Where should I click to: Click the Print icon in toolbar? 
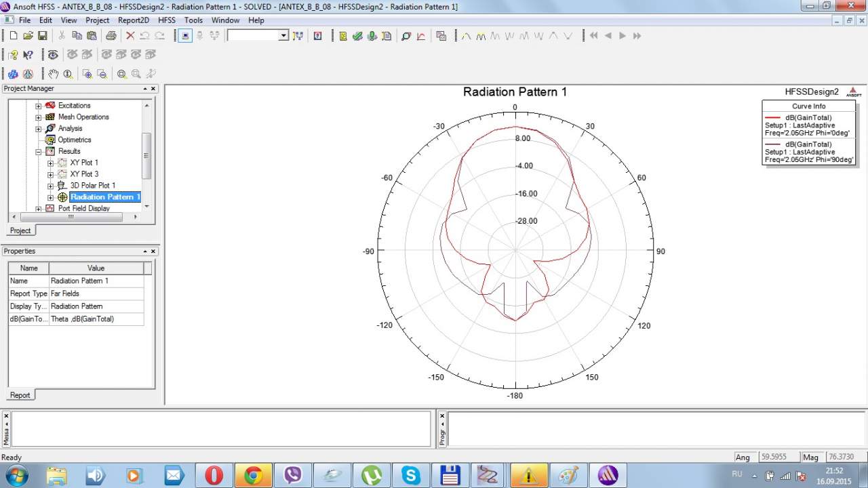(x=111, y=36)
